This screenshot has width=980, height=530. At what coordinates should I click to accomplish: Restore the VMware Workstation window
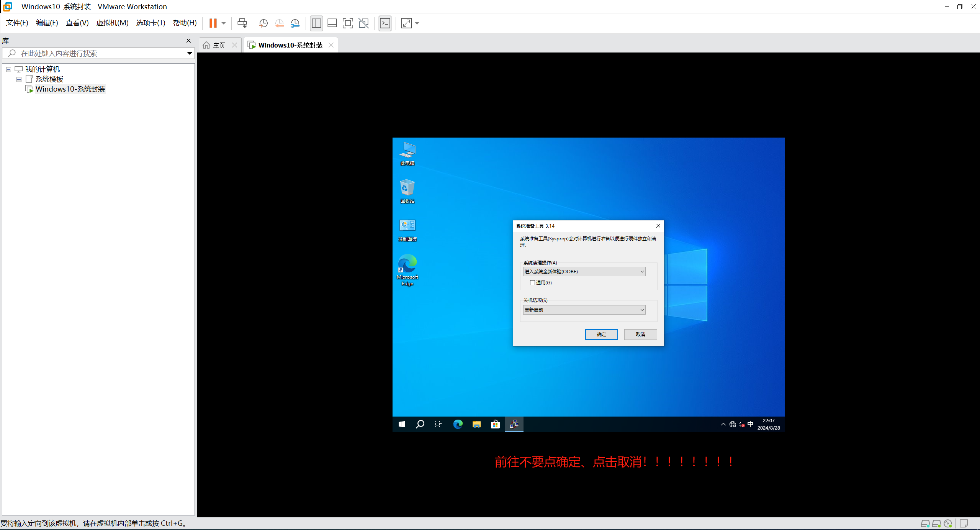(960, 7)
